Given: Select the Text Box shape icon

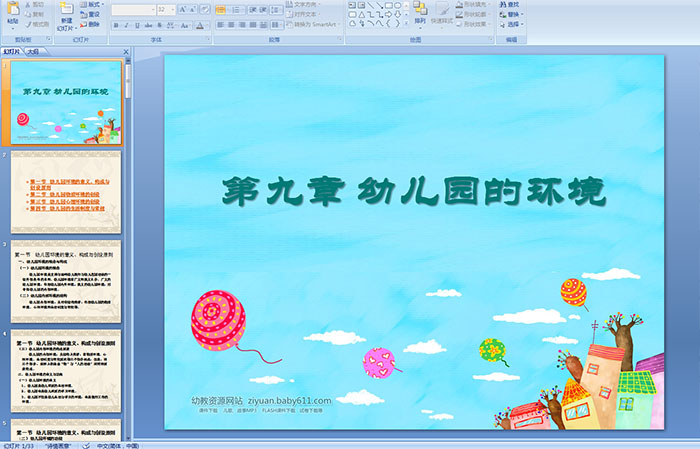Looking at the screenshot, I should pyautogui.click(x=352, y=5).
